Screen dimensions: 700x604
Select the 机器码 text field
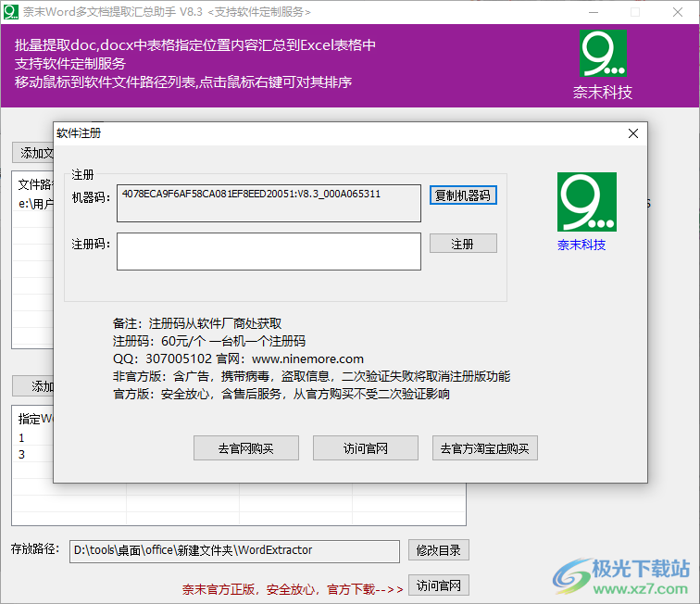269,203
